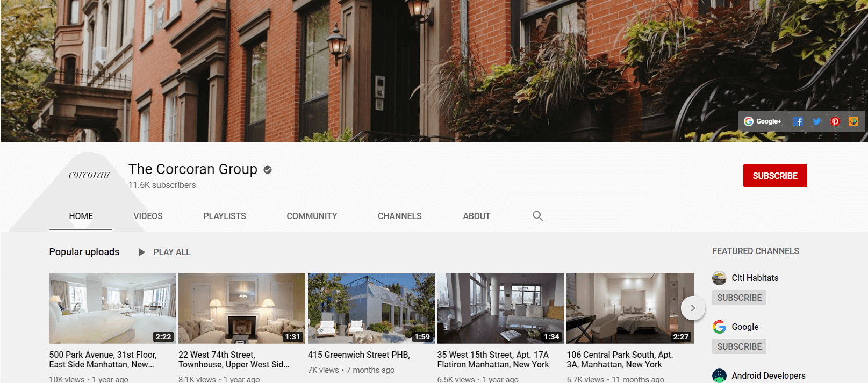Click the verified checkmark badge

268,170
